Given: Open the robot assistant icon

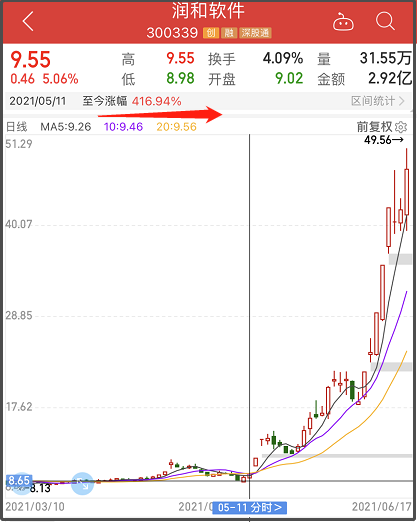Looking at the screenshot, I should [343, 22].
